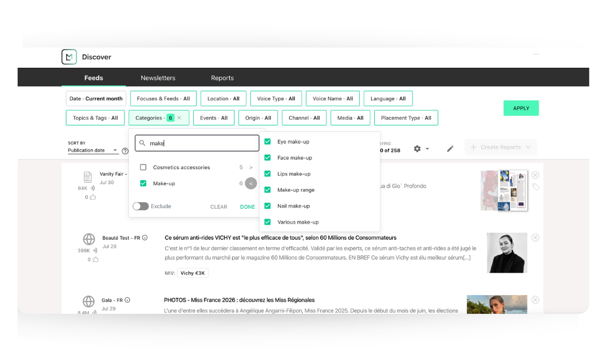Click the tag icon on Vanity Fair article
Viewport: 608px width, 364px height.
[535, 187]
